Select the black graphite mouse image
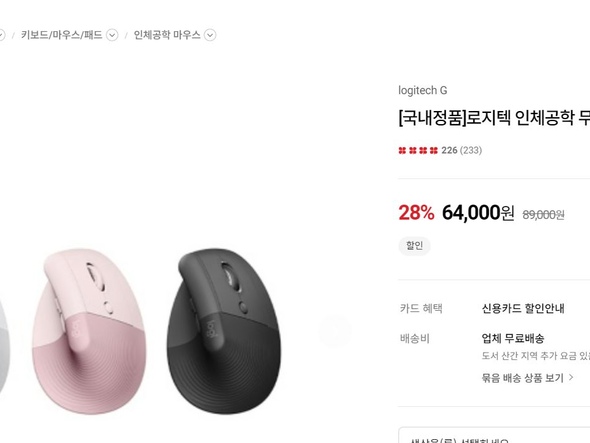The height and width of the screenshot is (443, 590). click(224, 331)
